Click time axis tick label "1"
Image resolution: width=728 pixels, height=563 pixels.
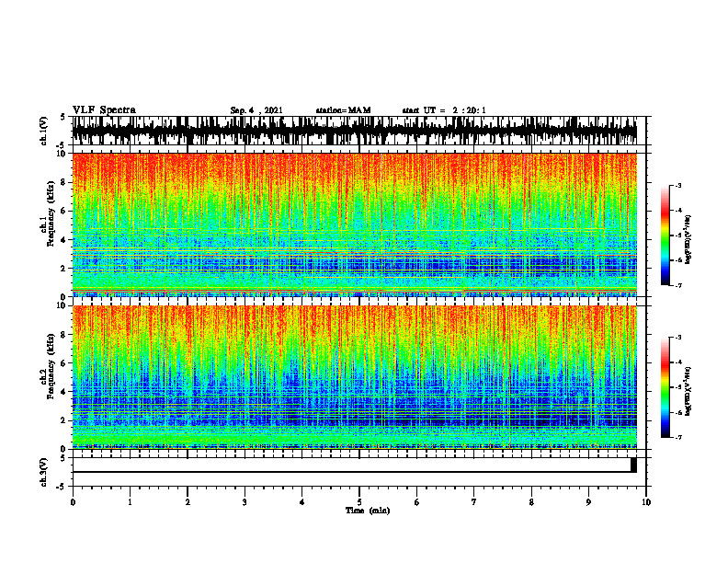130,502
